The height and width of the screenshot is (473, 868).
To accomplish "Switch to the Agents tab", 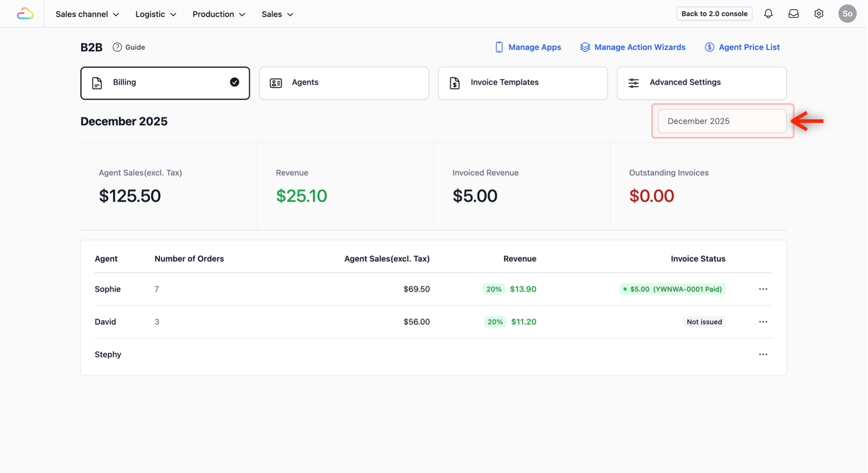I will point(344,83).
